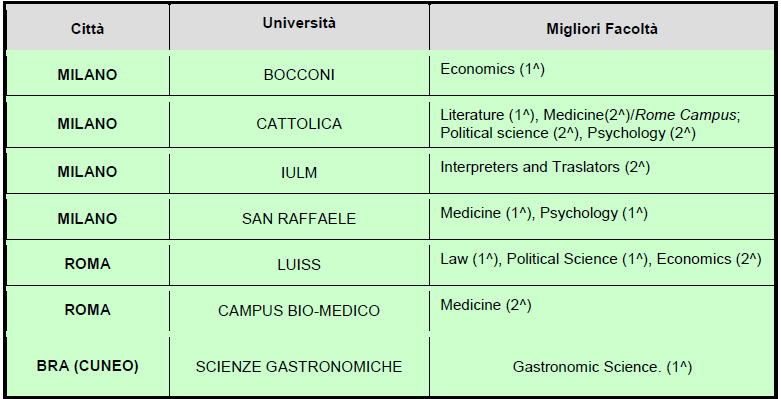Click the MILANO cell beside BOCCONI
This screenshot has height=399, width=781.
click(x=88, y=75)
